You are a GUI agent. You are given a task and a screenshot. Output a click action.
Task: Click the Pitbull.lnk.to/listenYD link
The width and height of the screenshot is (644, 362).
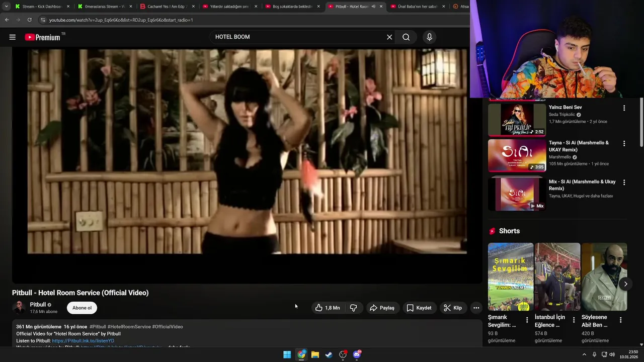pos(83,341)
